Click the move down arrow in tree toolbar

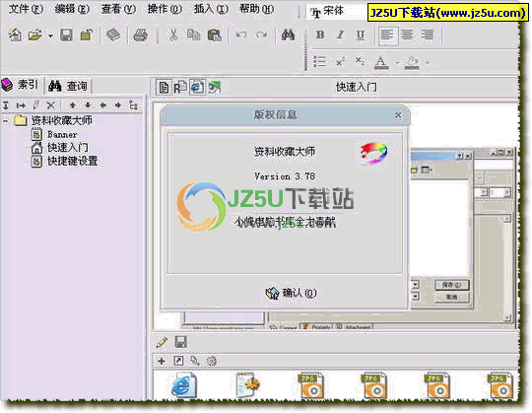(88, 105)
